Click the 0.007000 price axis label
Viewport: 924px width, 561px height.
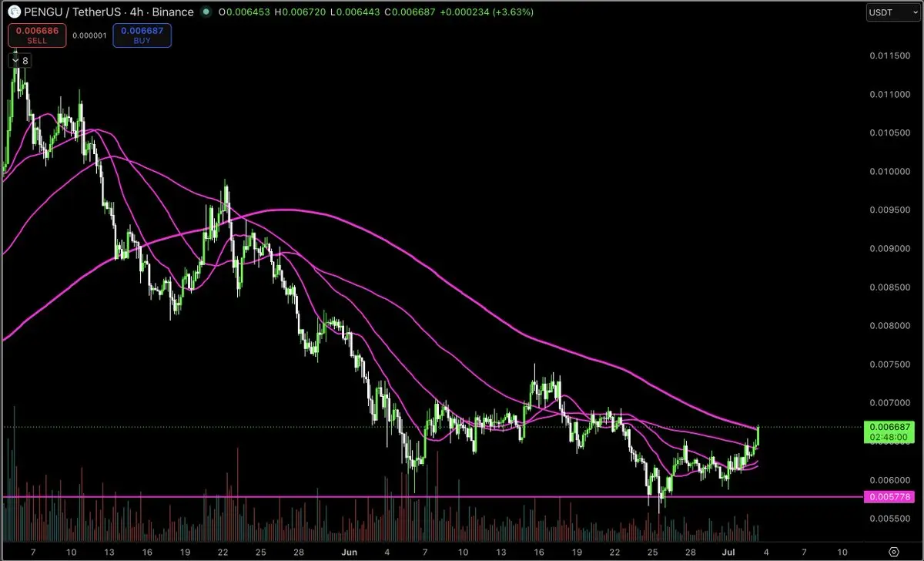tap(889, 402)
